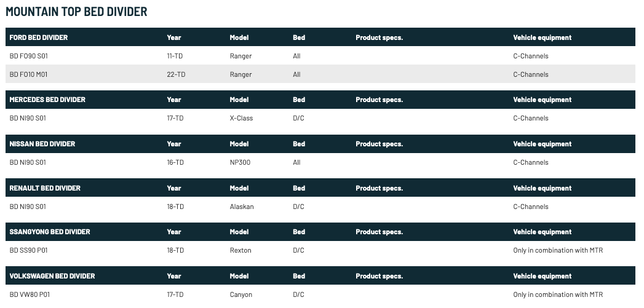Viewport: 644px width, 308px height.
Task: Click the Ssangyong Bed Divider header
Action: click(50, 232)
